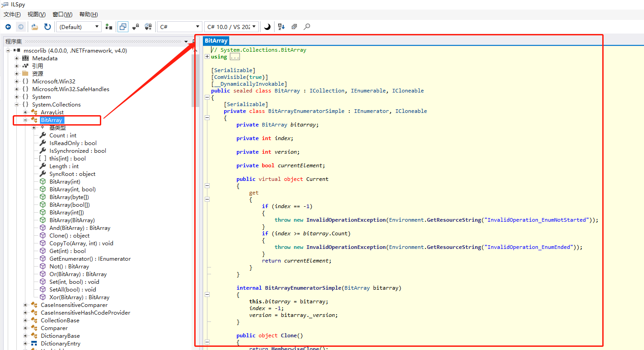Expand the Metadata node

coord(17,58)
